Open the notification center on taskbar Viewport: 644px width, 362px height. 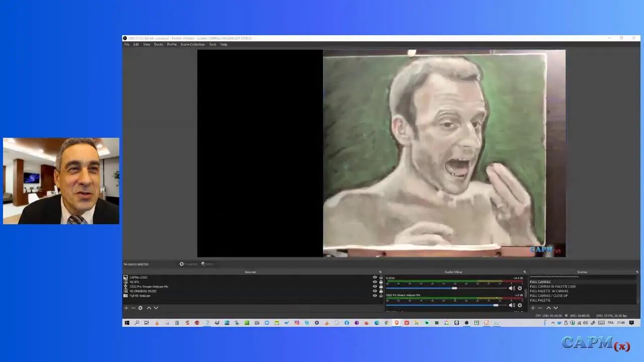pos(631,323)
